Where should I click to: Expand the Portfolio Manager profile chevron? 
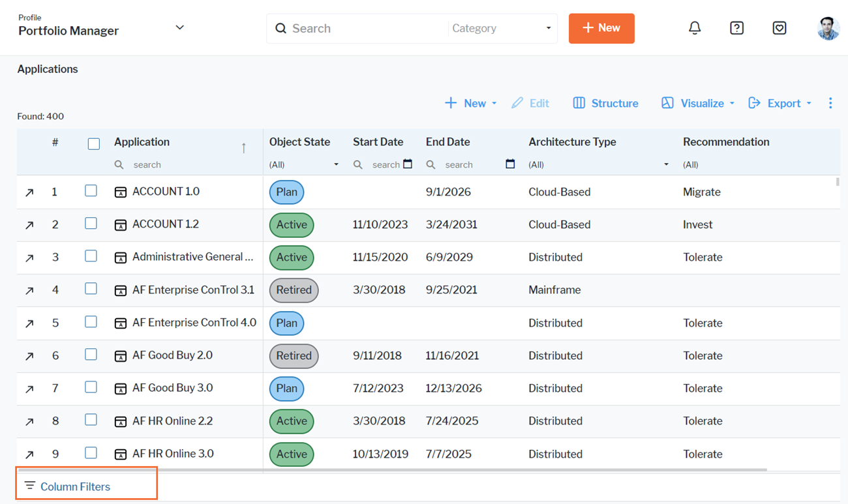(180, 27)
